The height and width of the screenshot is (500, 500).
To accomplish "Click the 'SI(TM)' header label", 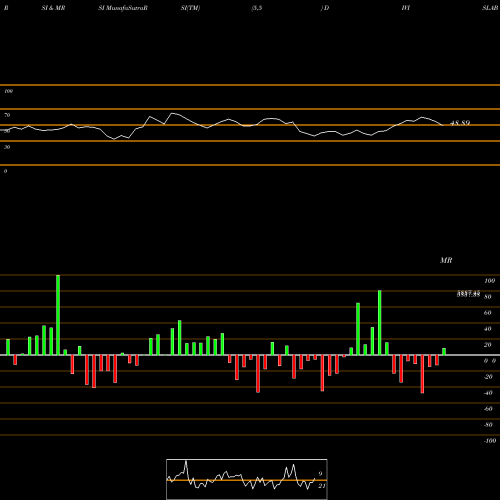I will coord(190,8).
